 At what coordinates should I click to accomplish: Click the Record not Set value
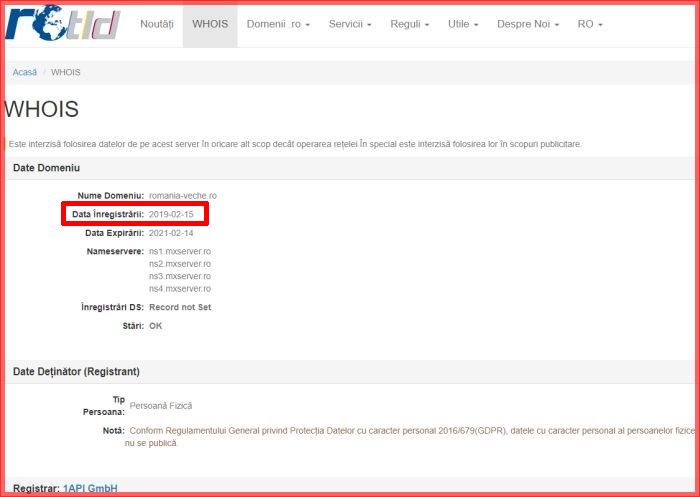pos(180,307)
